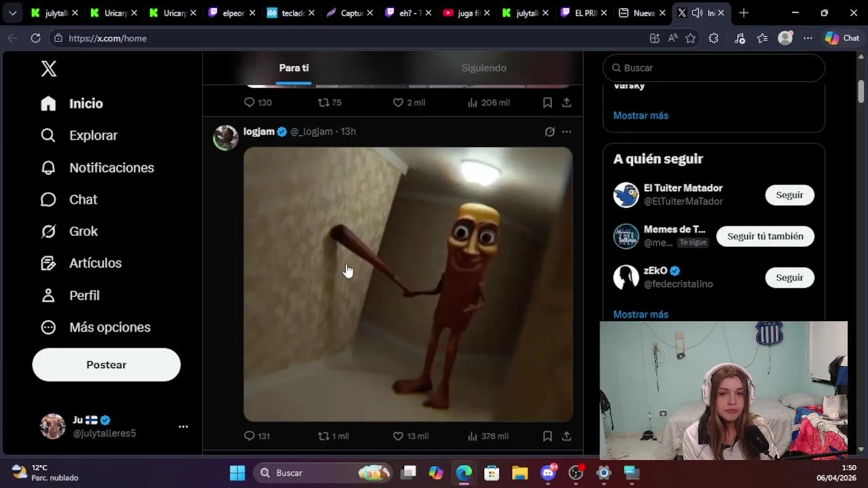Like logjam's post with 13 mil likes

click(x=411, y=436)
